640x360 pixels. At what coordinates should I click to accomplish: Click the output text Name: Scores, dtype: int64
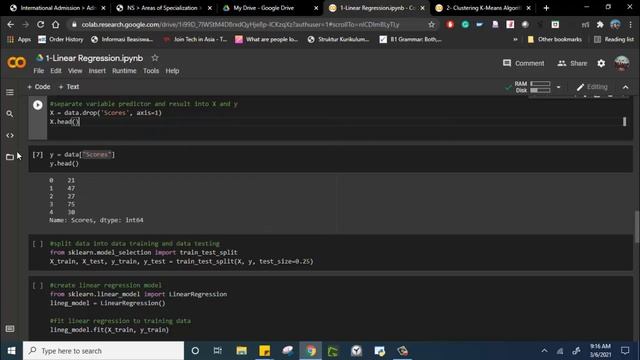pos(96,220)
